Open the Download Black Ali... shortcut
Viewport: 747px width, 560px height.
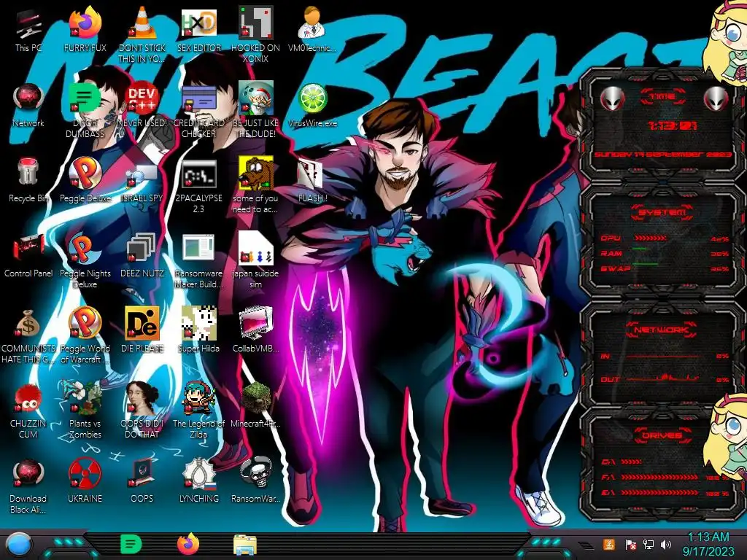pos(28,486)
